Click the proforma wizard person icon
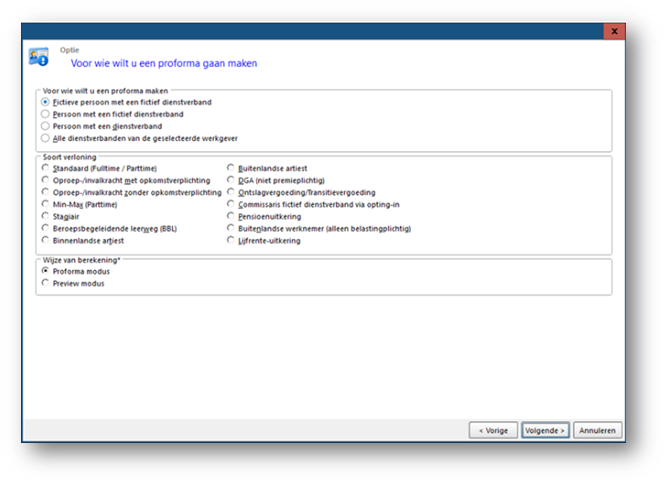 coord(38,57)
